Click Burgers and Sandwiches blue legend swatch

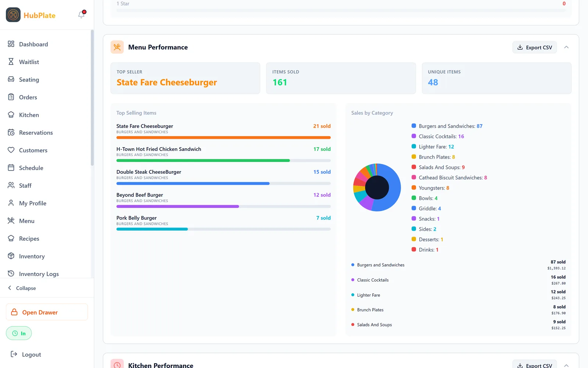414,126
